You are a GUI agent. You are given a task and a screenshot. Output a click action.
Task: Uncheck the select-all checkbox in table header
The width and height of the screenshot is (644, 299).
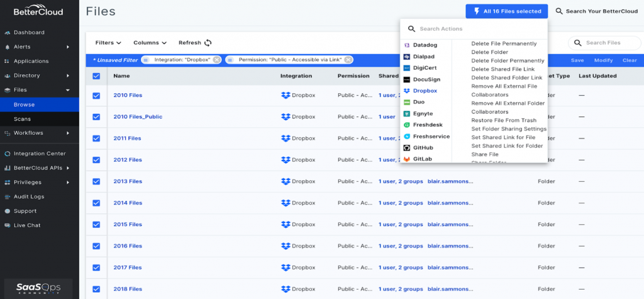click(x=96, y=76)
